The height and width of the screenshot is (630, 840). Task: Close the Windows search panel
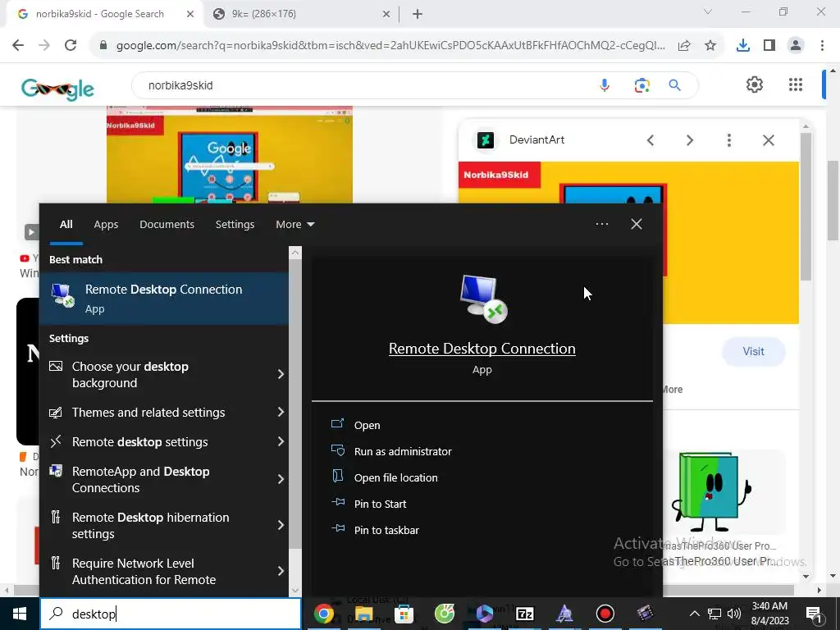637,224
